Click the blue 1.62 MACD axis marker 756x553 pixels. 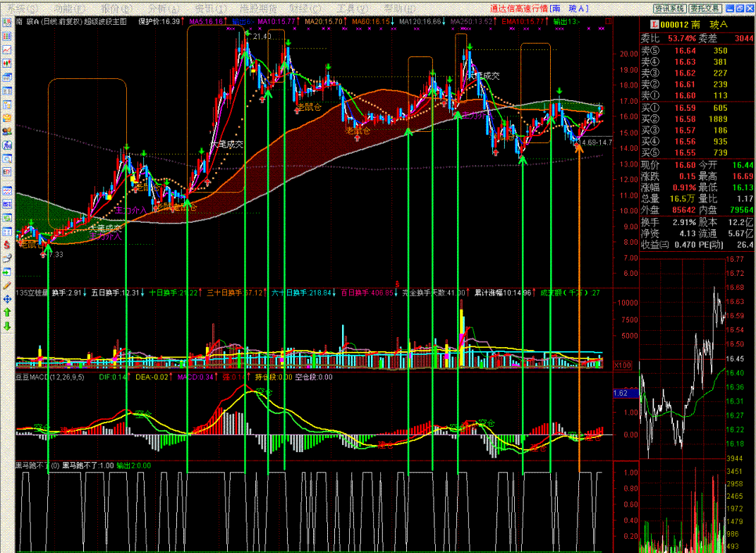click(x=626, y=394)
